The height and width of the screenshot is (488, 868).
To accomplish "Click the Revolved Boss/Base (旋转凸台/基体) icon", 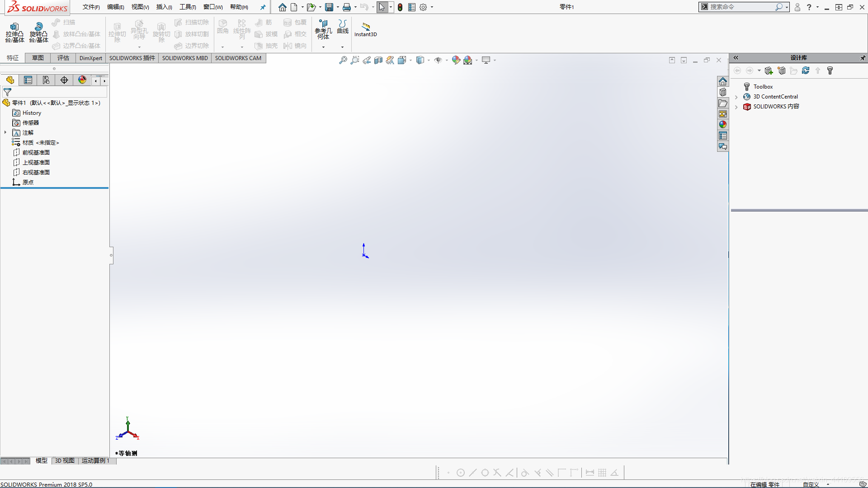I will coord(38,27).
